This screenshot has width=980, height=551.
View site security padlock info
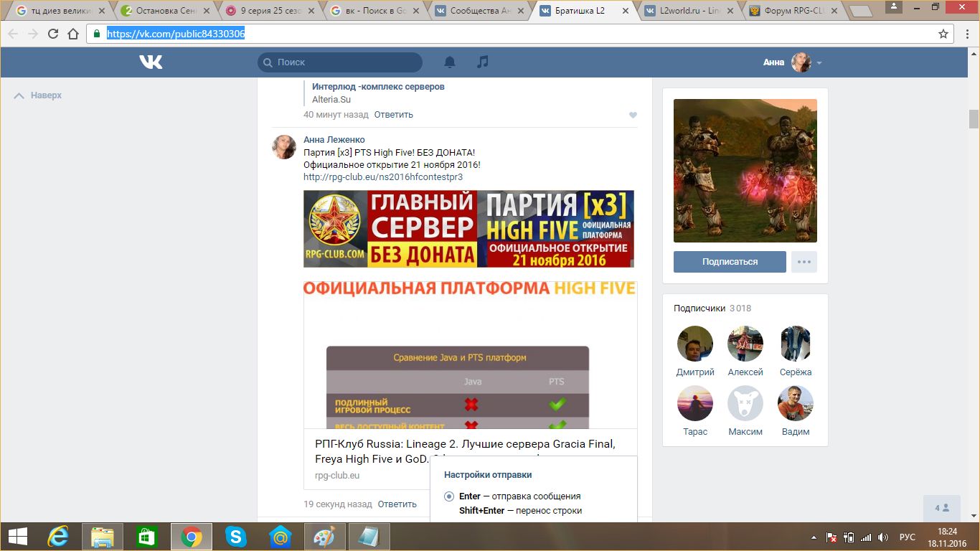97,34
